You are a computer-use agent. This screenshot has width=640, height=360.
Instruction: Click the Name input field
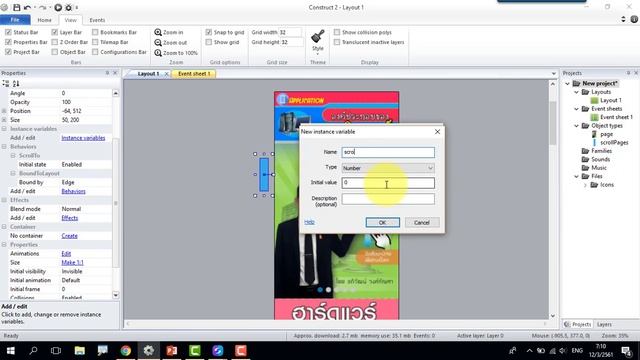point(388,152)
